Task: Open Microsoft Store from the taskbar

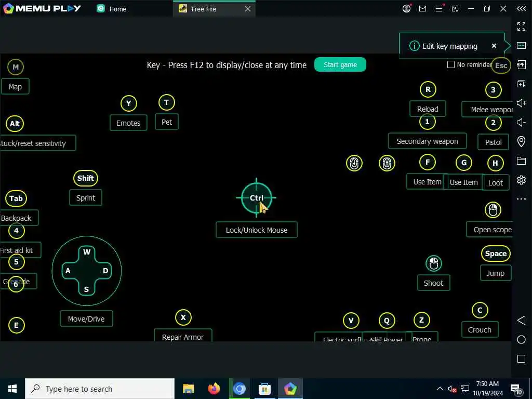Action: (x=264, y=389)
